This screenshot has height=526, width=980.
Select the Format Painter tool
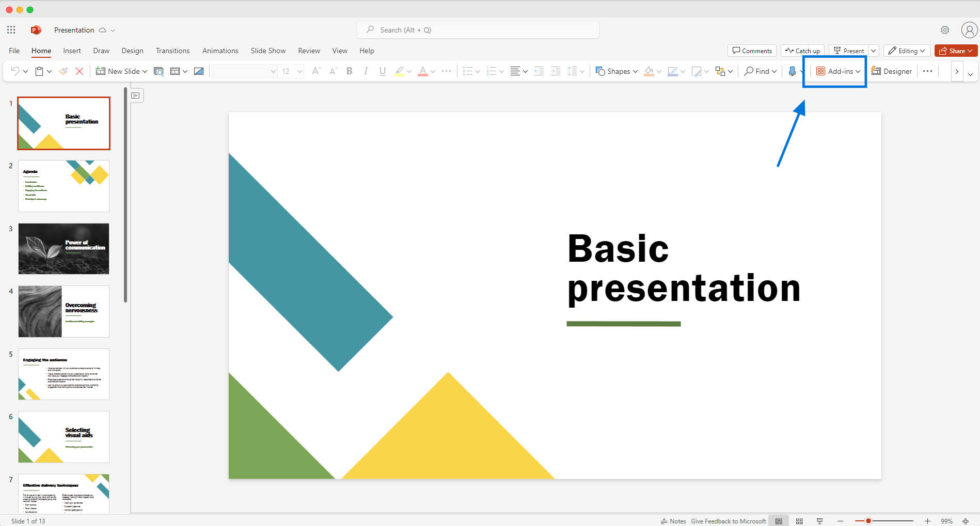[63, 71]
